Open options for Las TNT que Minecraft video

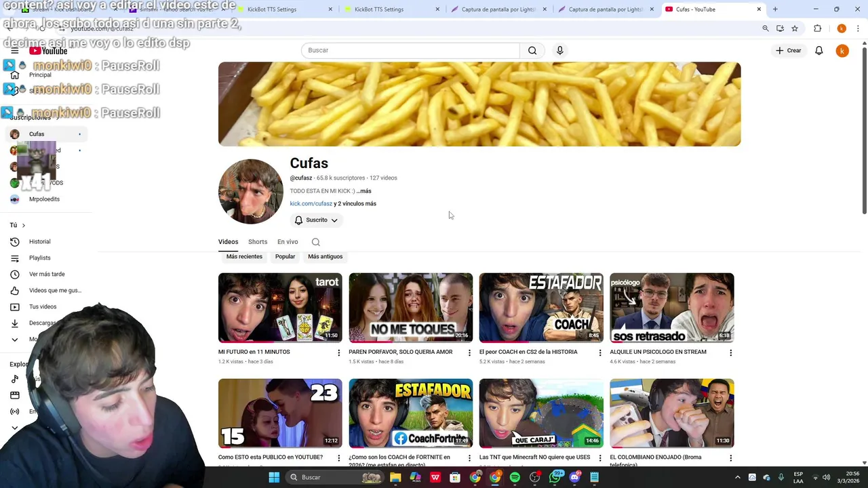pyautogui.click(x=600, y=458)
